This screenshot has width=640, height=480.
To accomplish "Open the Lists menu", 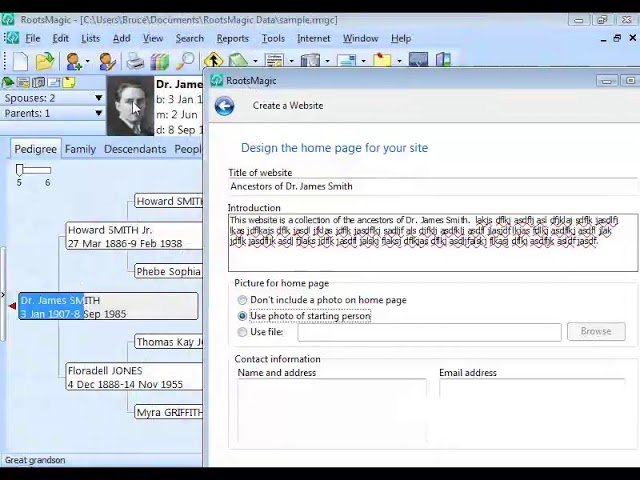I will [x=90, y=38].
